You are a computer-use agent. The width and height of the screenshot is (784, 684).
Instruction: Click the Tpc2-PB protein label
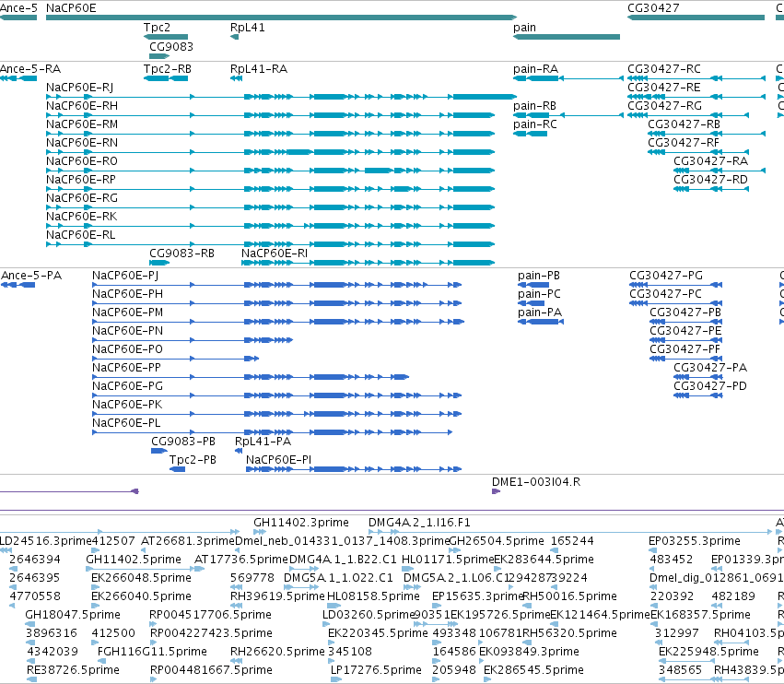tap(193, 460)
